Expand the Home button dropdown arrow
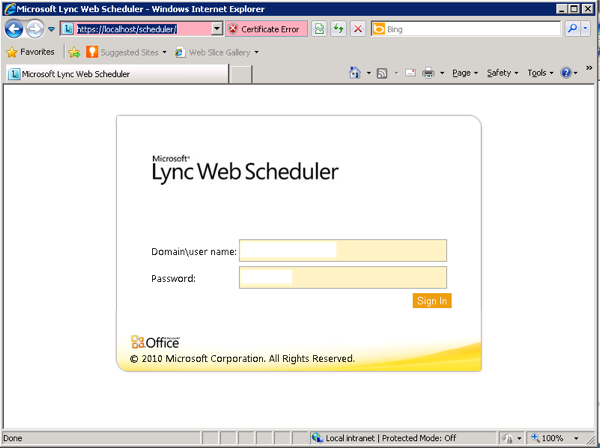The height and width of the screenshot is (448, 600). (368, 73)
